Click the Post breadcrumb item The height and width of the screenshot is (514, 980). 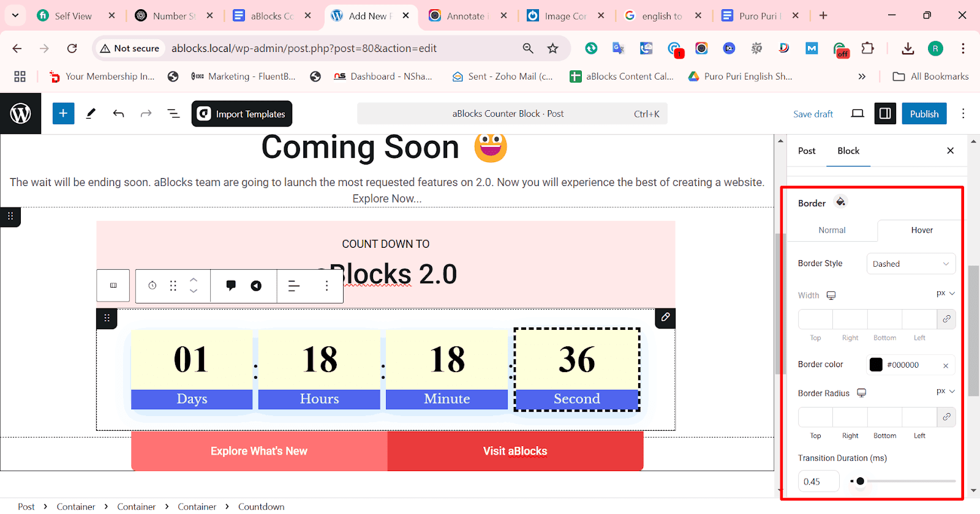[x=26, y=507]
